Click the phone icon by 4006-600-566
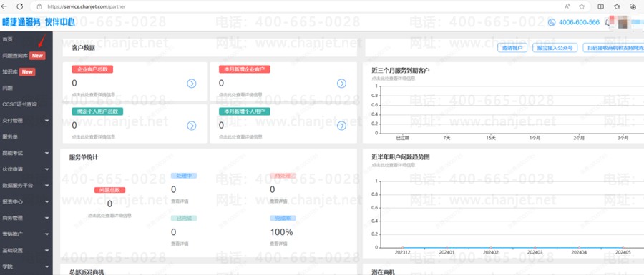Image resolution: width=644 pixels, height=275 pixels. coord(552,23)
